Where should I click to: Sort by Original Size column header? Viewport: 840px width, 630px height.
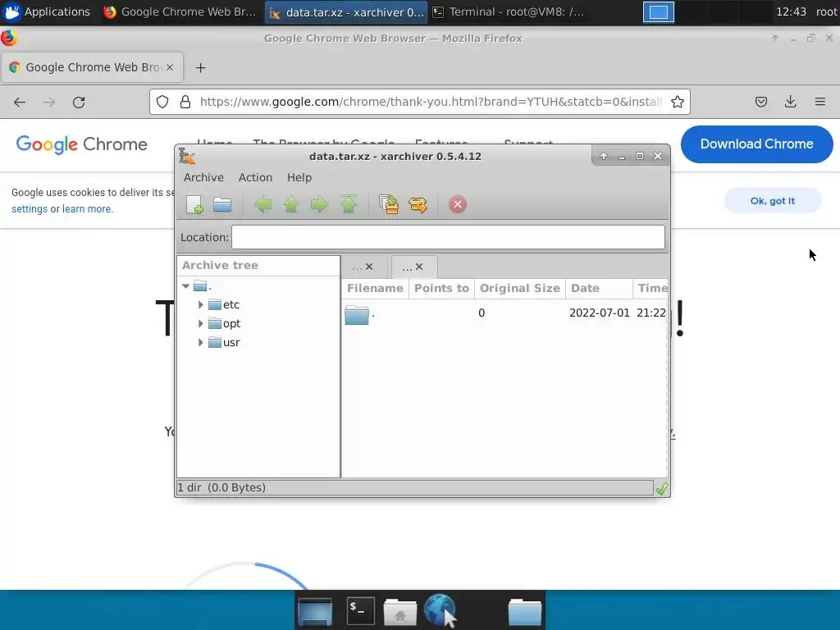click(x=519, y=288)
